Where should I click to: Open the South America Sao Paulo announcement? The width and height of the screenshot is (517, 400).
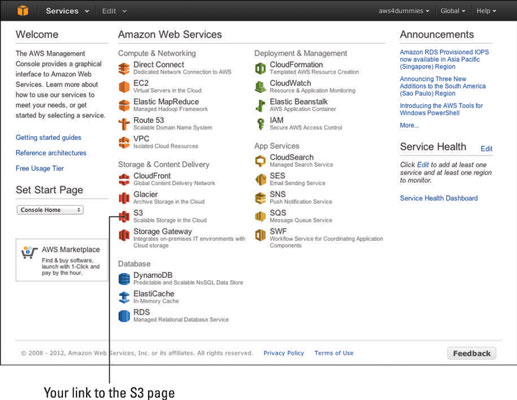[x=443, y=86]
